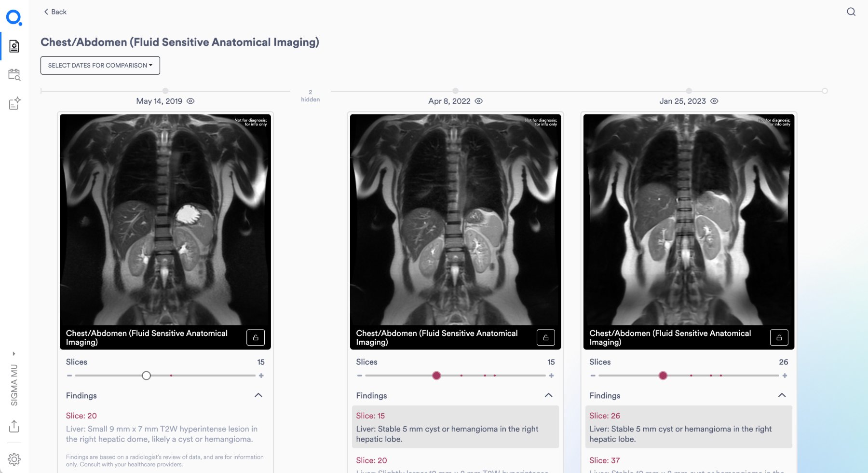The width and height of the screenshot is (868, 473).
Task: Select Slice: 15 finding under Apr 8, 2022
Action: coord(455,427)
